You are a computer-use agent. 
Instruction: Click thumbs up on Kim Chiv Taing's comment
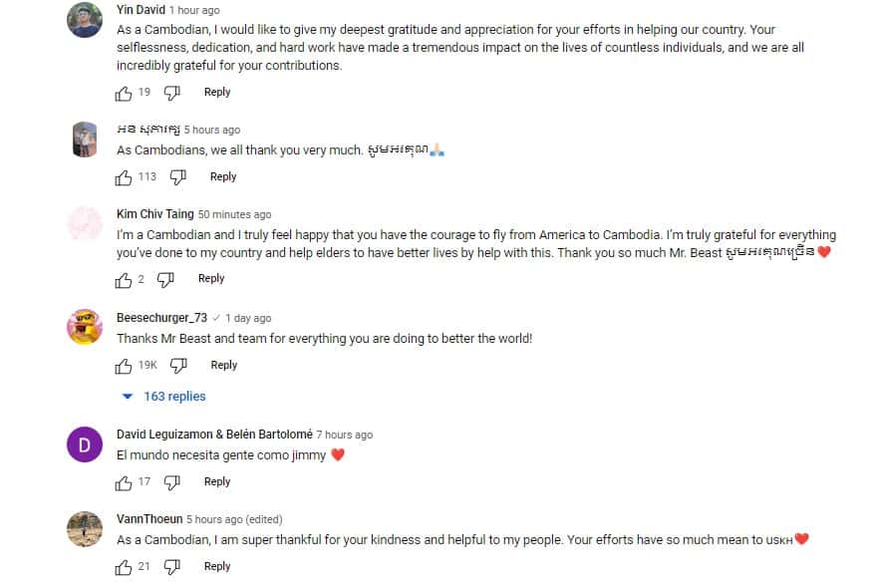coord(122,279)
